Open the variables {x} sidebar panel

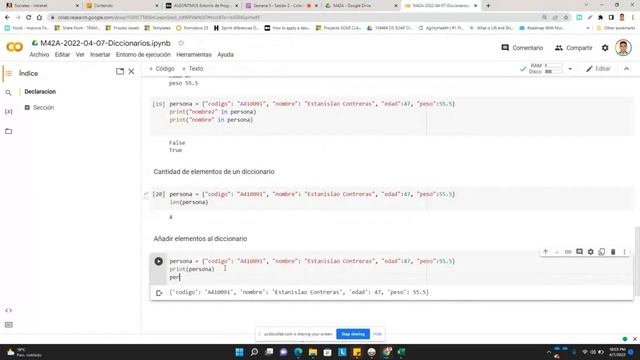[9, 111]
